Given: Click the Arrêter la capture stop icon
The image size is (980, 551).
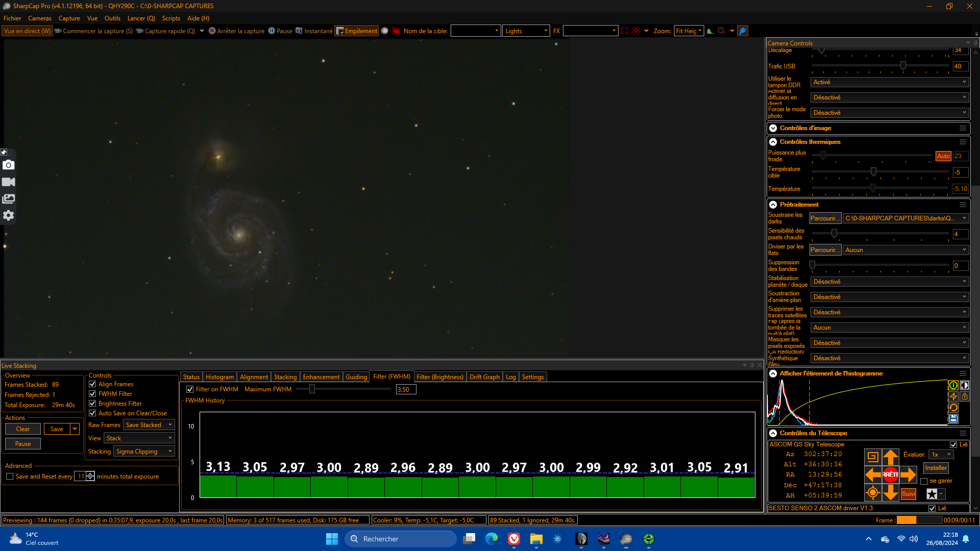Looking at the screenshot, I should [212, 31].
